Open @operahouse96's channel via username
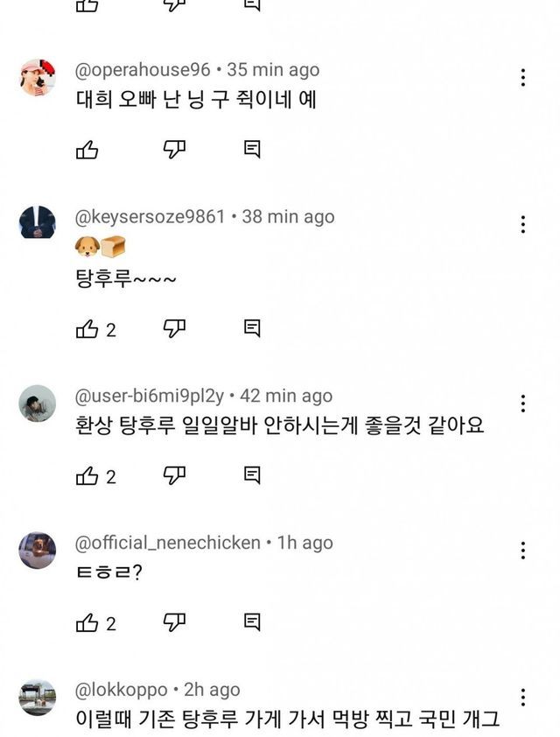The height and width of the screenshot is (737, 560). [143, 70]
